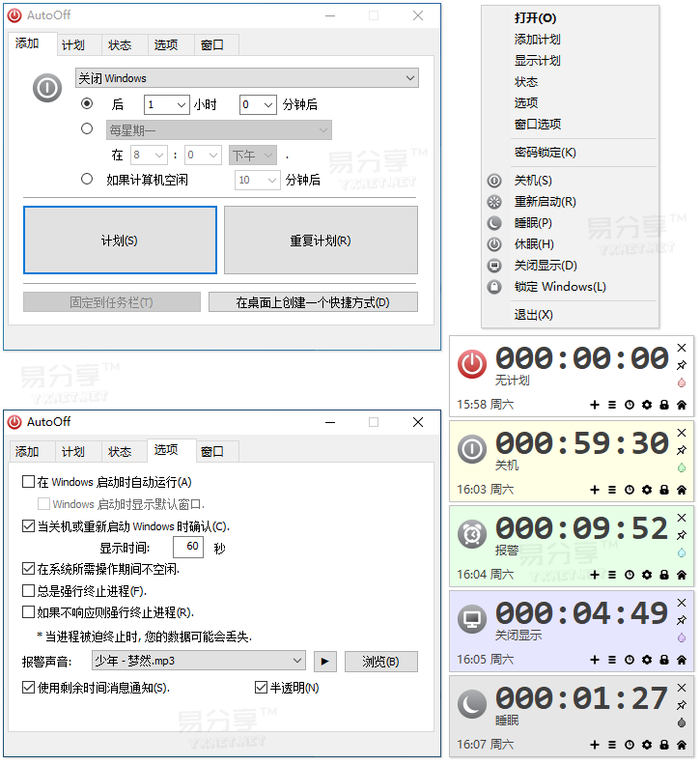This screenshot has height=764, width=700.
Task: Open the hours dropdown showing 1
Action: [x=167, y=104]
